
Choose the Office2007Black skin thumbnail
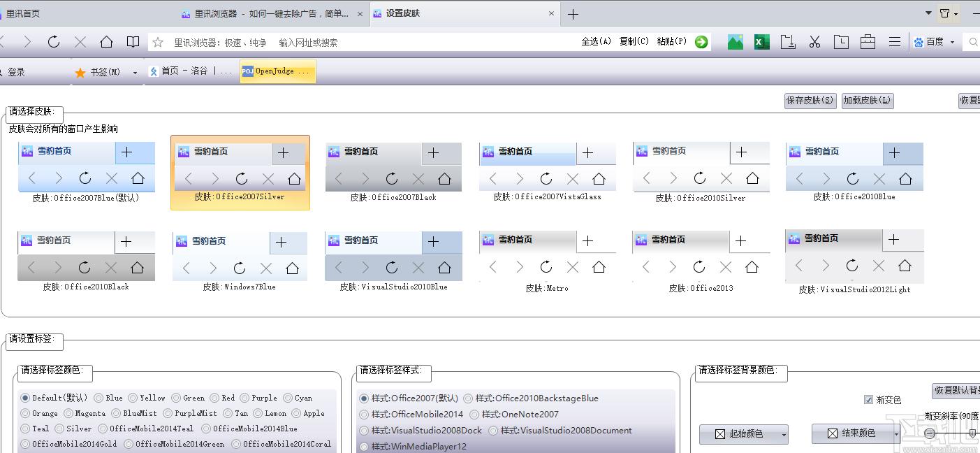pos(393,173)
